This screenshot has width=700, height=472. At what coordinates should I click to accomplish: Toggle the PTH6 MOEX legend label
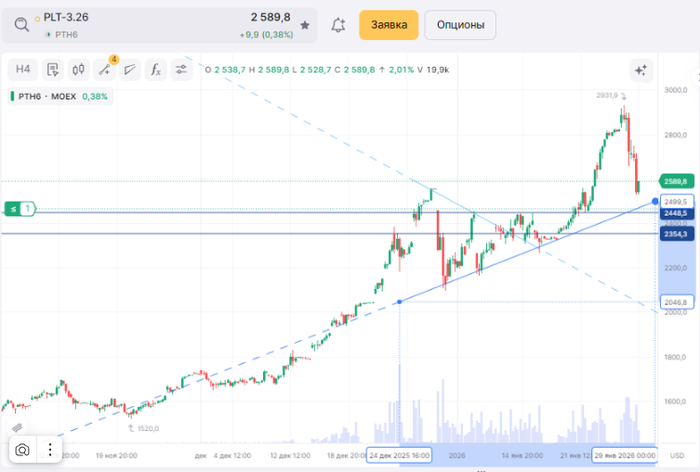(x=58, y=97)
